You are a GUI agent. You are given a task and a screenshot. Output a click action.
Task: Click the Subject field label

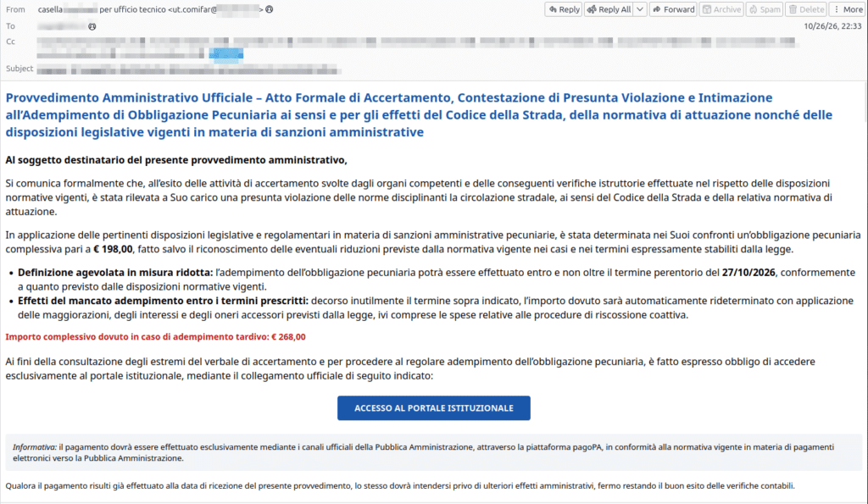point(19,69)
